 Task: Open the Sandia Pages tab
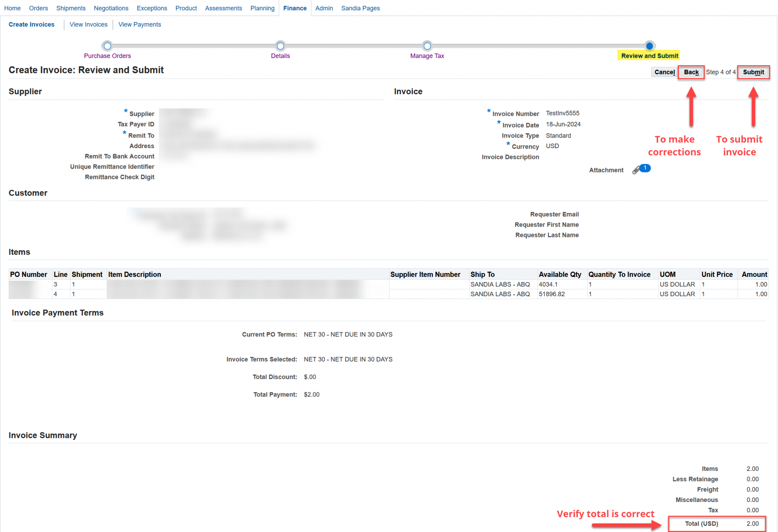pos(360,8)
